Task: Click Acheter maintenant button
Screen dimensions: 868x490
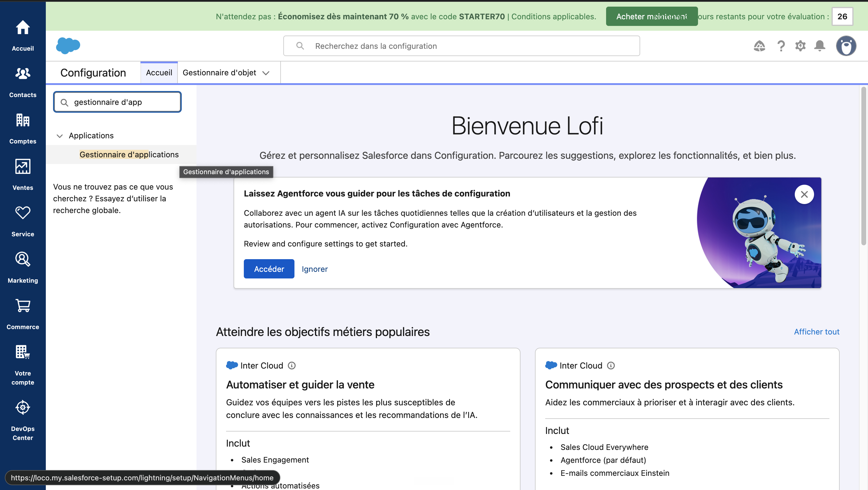Action: coord(652,16)
